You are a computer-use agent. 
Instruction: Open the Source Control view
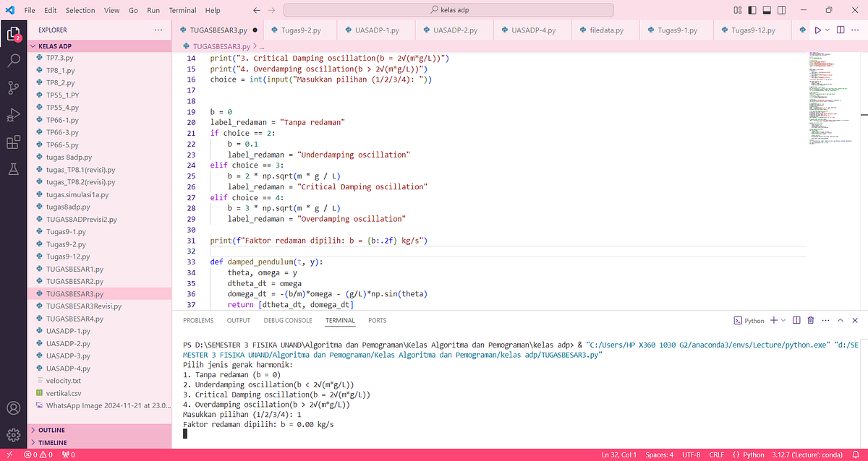(13, 87)
